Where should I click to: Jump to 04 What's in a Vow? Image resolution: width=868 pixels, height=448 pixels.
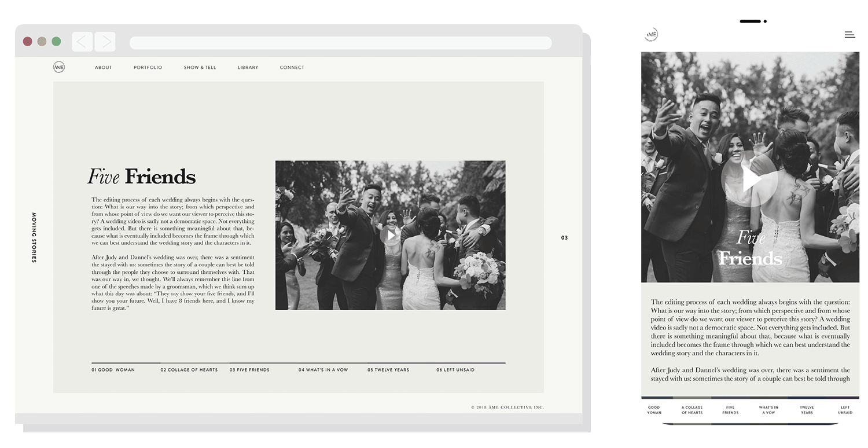click(323, 369)
